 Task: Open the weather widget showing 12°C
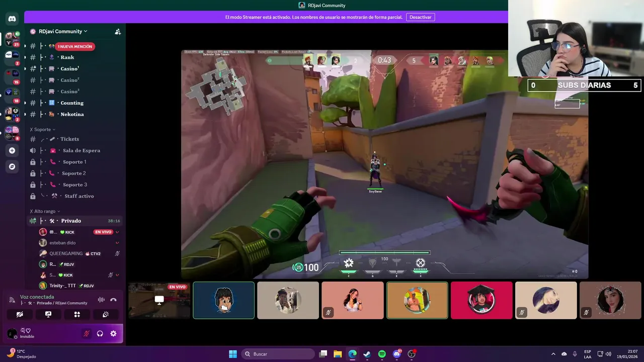[21, 354]
